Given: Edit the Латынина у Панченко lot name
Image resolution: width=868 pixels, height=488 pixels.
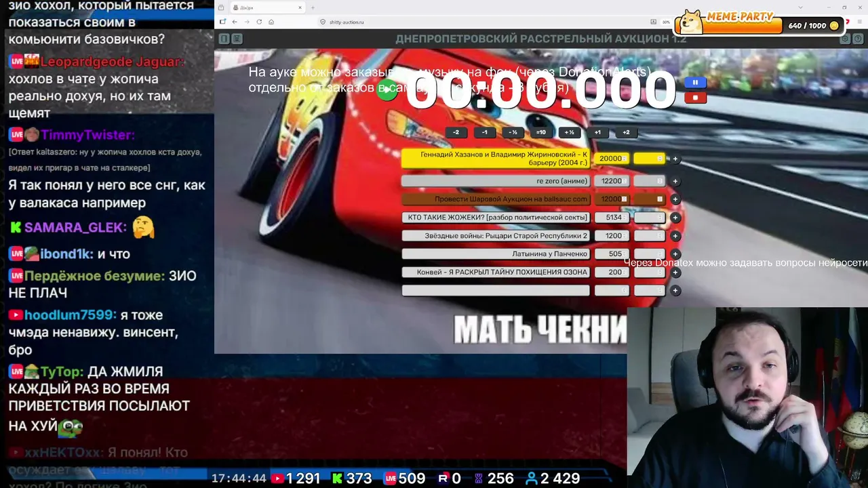Looking at the screenshot, I should coord(496,254).
